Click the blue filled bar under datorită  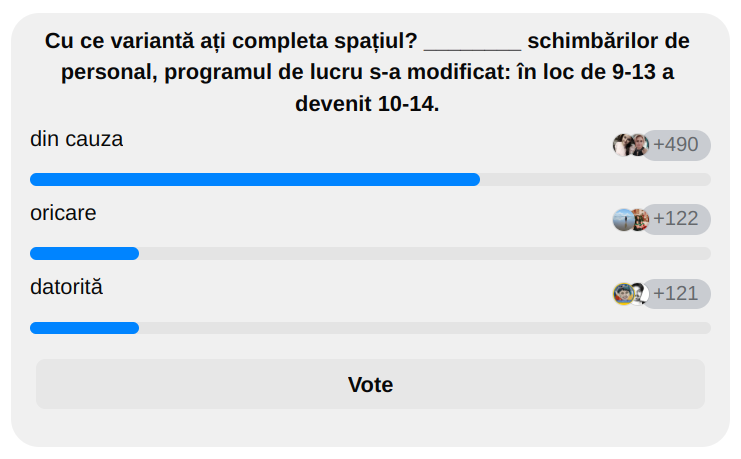click(x=84, y=328)
